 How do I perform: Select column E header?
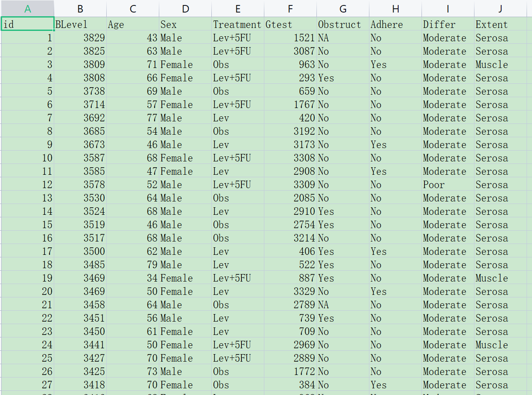[x=238, y=9]
